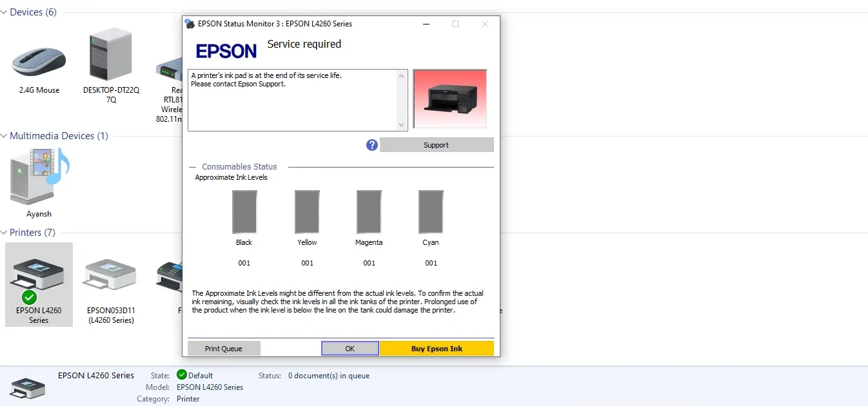Minimize the Epson Status Monitor window

click(426, 24)
